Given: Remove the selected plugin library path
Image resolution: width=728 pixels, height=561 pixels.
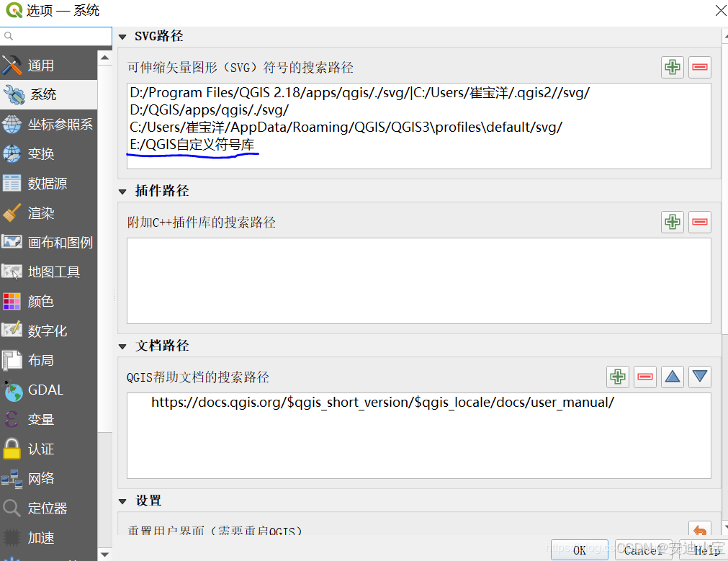Looking at the screenshot, I should coord(700,222).
